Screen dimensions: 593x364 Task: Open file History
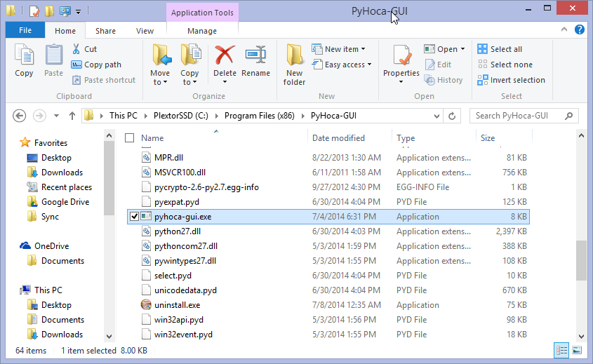click(x=444, y=80)
